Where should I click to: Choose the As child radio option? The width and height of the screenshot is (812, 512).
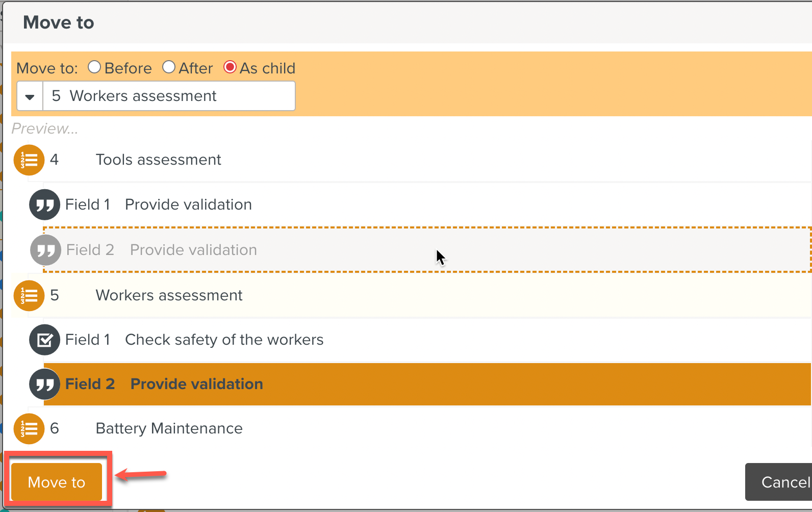point(230,67)
